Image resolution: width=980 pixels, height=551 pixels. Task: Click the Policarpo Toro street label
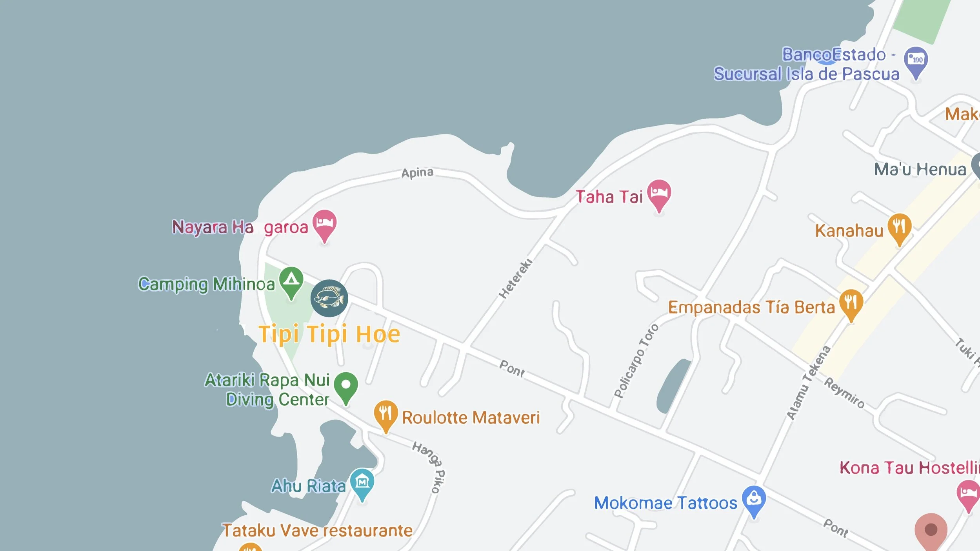(636, 361)
